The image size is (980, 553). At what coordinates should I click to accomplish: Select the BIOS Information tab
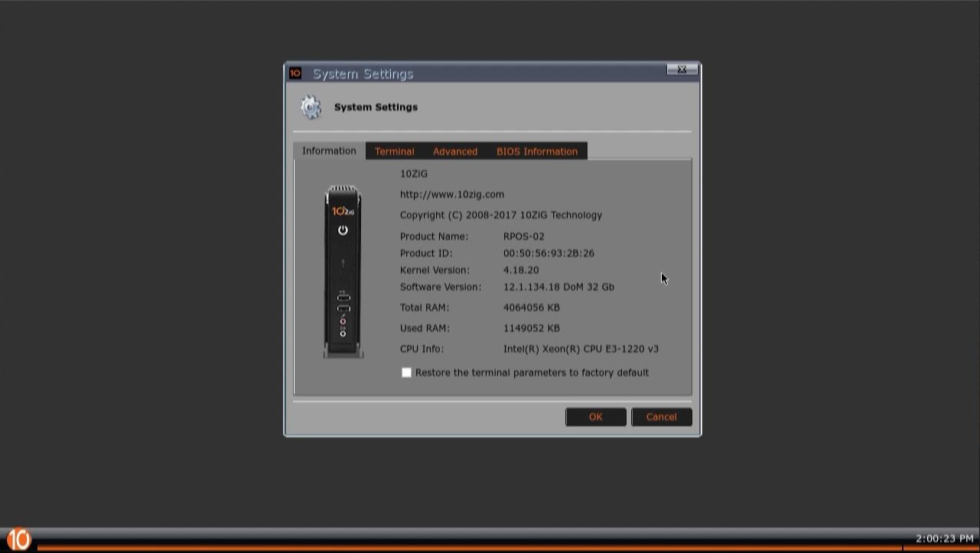point(537,151)
